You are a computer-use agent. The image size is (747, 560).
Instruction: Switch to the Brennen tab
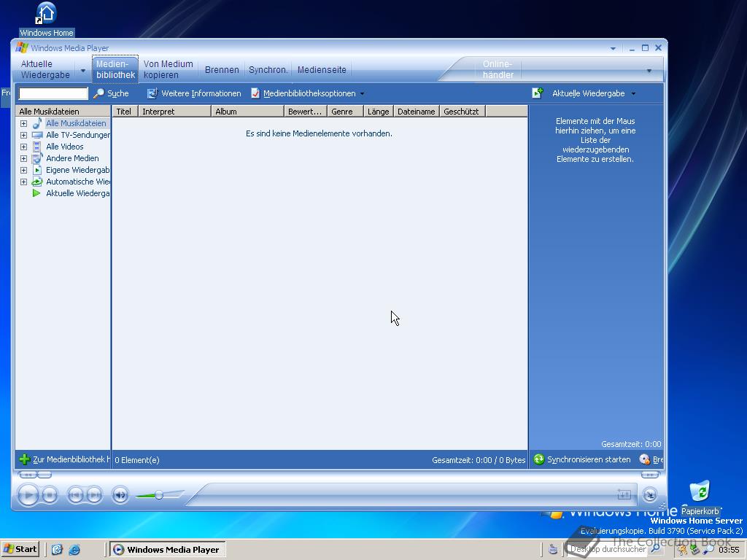coord(222,69)
